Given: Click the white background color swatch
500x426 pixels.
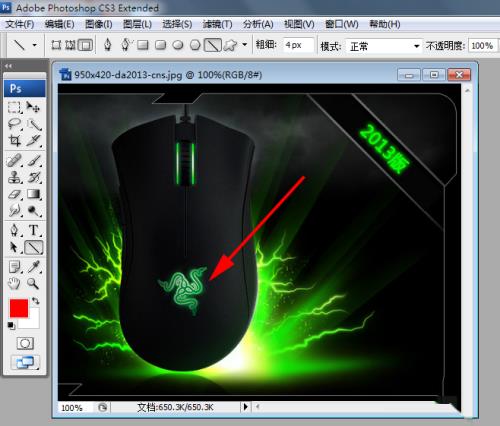Looking at the screenshot, I should (33, 322).
